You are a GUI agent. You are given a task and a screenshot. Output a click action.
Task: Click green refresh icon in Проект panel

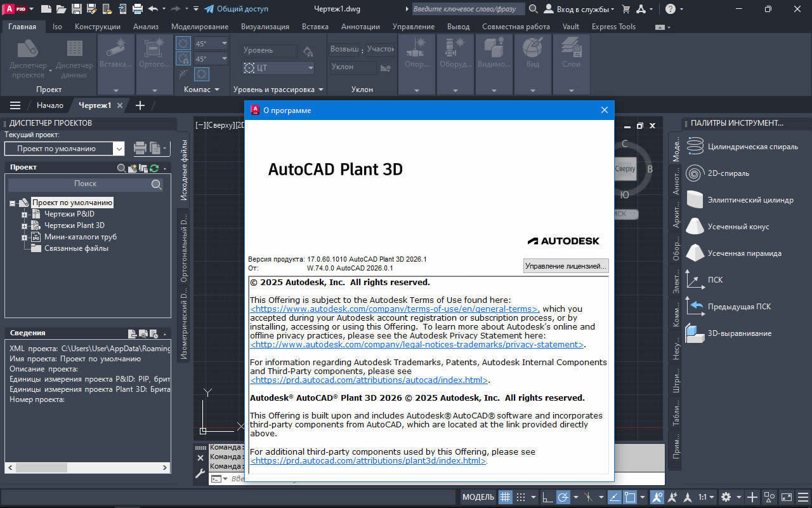[154, 168]
